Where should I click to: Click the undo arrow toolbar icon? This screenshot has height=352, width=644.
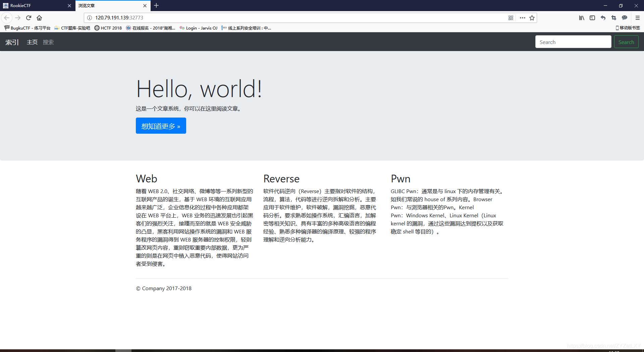[x=603, y=18]
